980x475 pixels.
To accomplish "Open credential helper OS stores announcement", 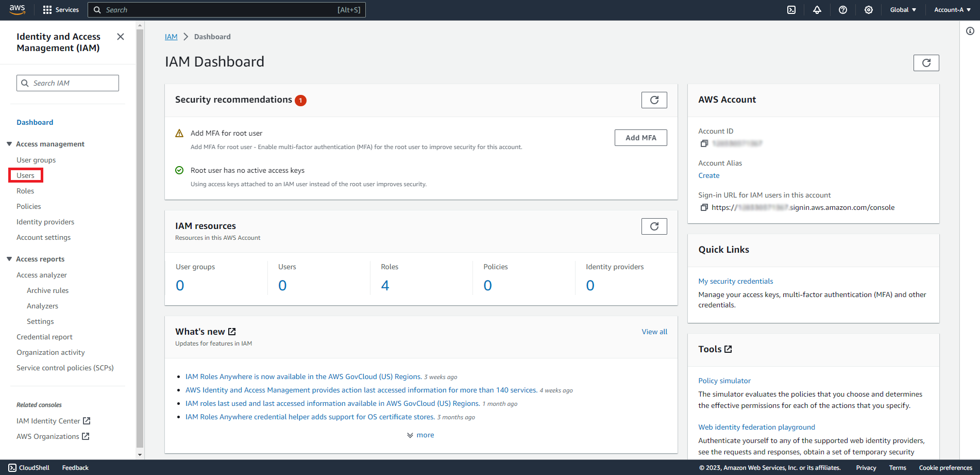I will click(310, 417).
